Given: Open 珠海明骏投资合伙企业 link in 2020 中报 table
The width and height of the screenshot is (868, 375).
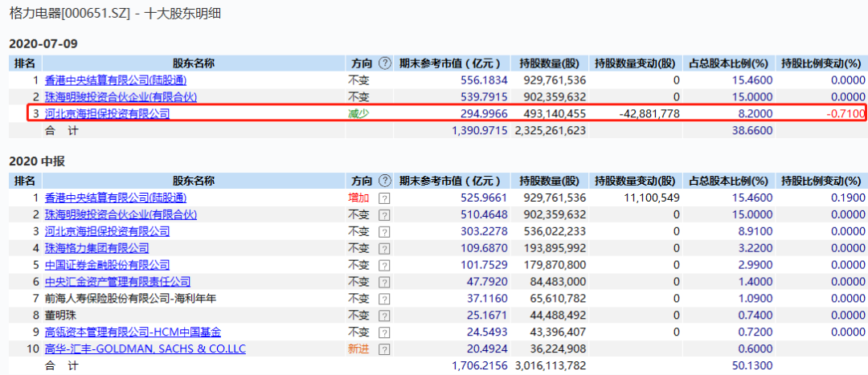Looking at the screenshot, I should pyautogui.click(x=121, y=214).
